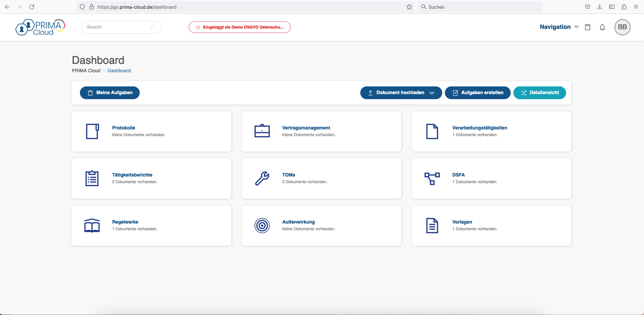Open the Protokolle section title
This screenshot has height=315, width=644.
pos(124,128)
